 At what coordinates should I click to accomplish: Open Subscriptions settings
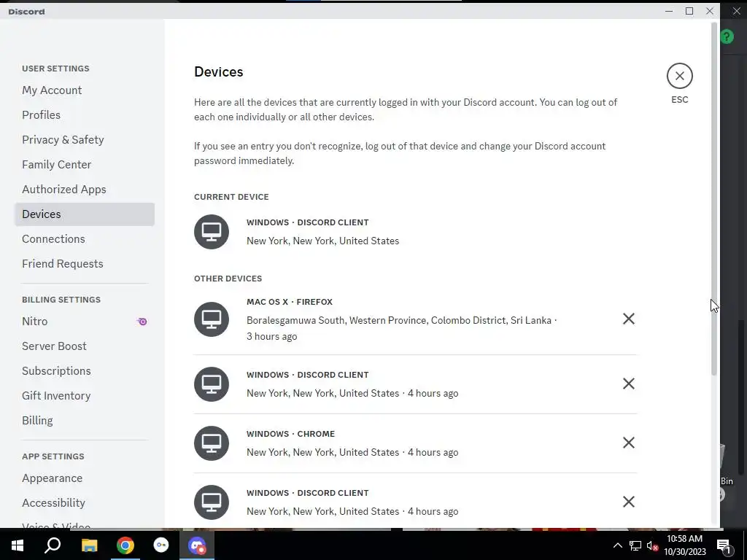click(x=85, y=370)
